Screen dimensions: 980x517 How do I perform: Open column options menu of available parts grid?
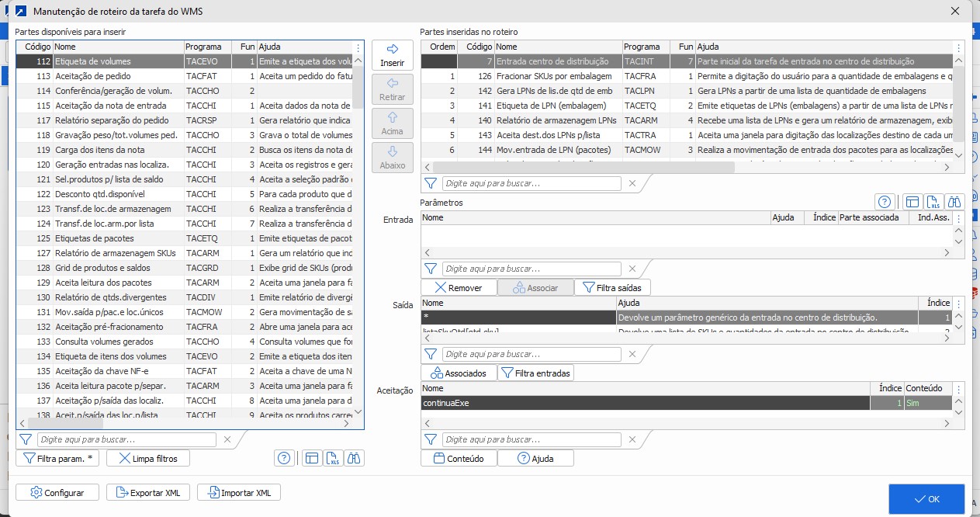tap(358, 47)
